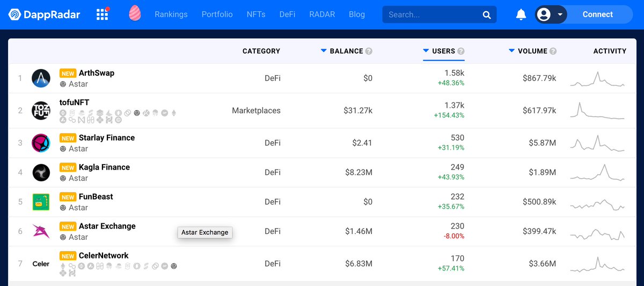
Task: Click the NEW badge beside Starlay Finance
Action: coord(68,138)
